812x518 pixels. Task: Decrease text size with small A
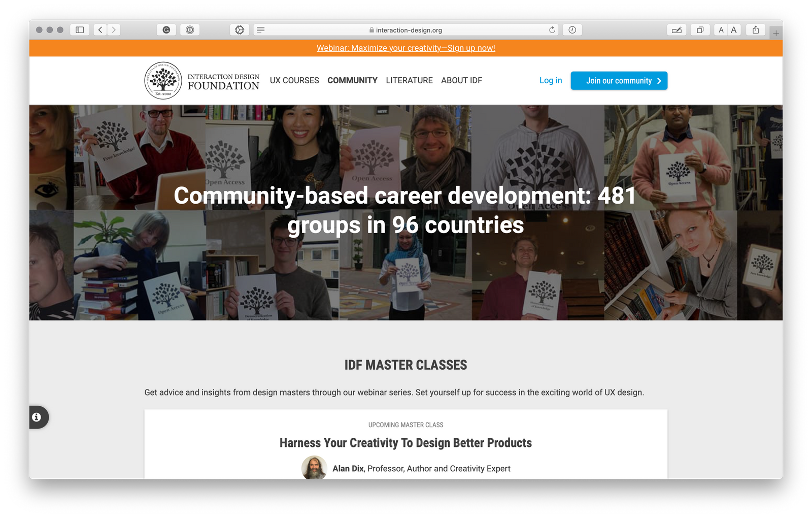[x=721, y=30]
